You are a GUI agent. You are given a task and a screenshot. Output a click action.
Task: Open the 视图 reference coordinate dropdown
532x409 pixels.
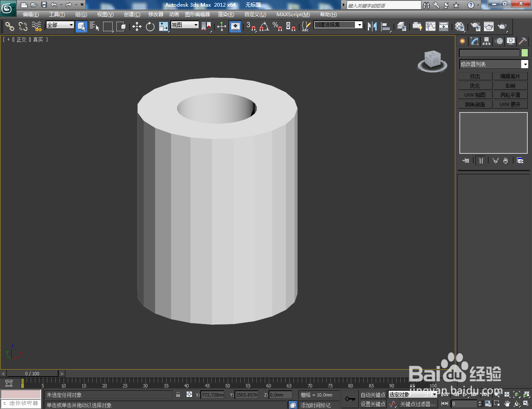click(184, 25)
